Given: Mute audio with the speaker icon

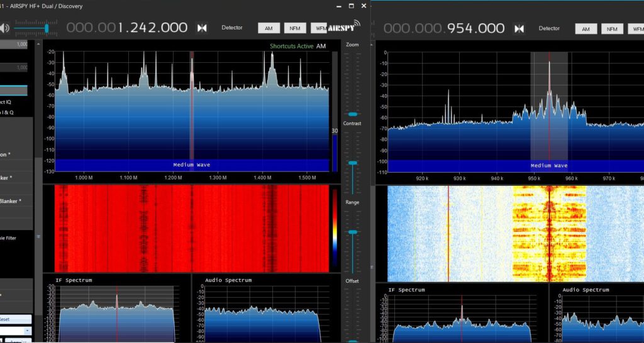Looking at the screenshot, I should coord(5,28).
